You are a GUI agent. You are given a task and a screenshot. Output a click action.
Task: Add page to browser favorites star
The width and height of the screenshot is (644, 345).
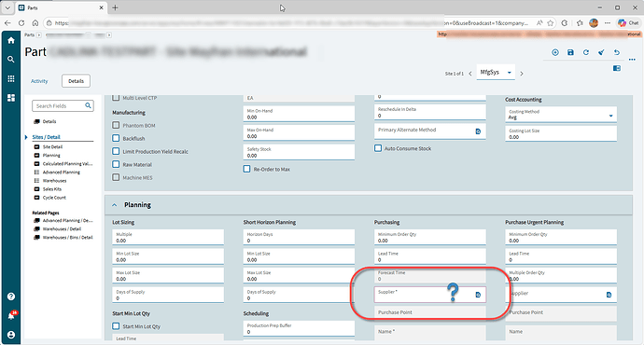coord(551,23)
